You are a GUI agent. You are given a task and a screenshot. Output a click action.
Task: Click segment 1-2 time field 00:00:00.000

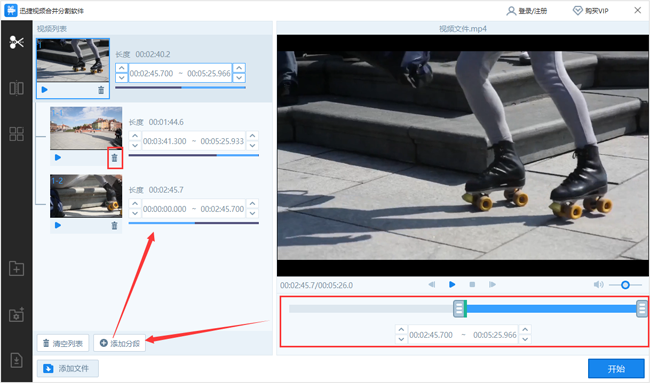(165, 209)
